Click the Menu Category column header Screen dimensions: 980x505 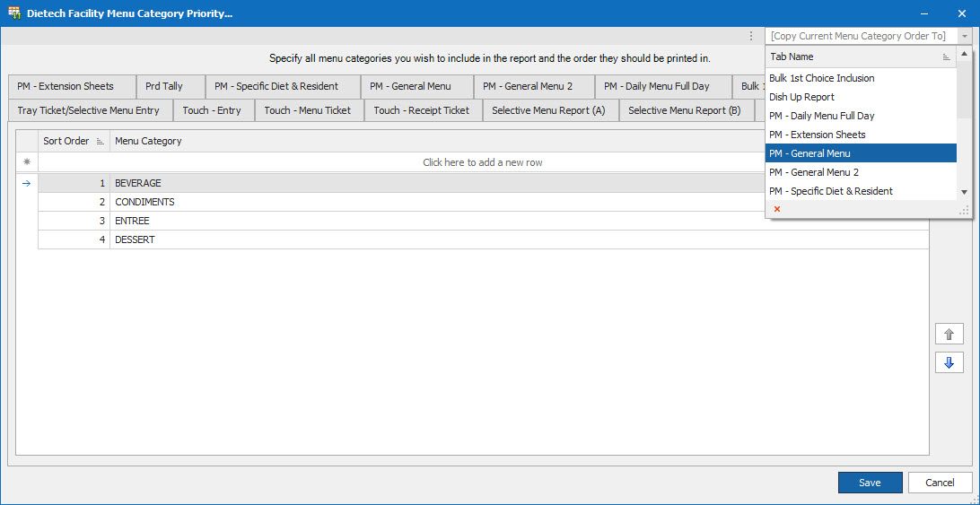coord(520,141)
